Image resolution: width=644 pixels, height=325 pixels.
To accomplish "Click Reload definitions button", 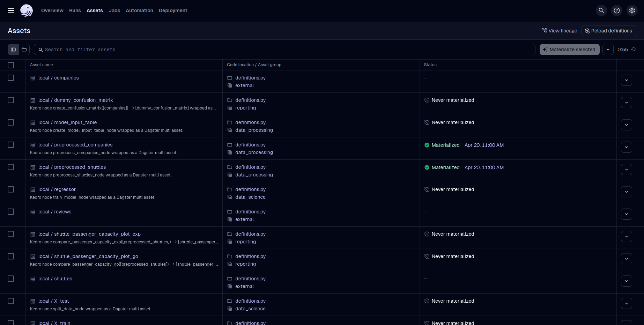I will (x=609, y=31).
